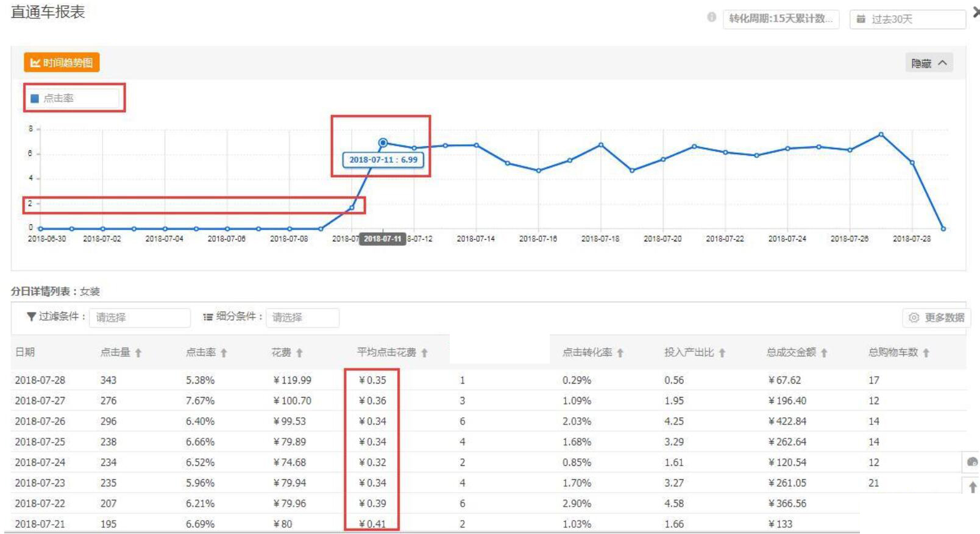Click the 0.29% conversion rate cell
The height and width of the screenshot is (534, 980).
pyautogui.click(x=577, y=380)
